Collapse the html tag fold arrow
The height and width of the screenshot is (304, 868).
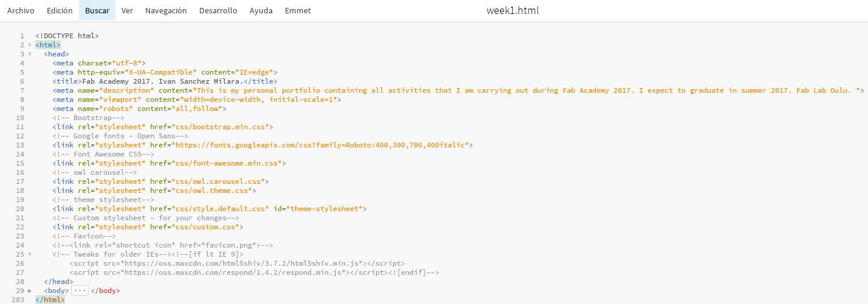(29, 45)
